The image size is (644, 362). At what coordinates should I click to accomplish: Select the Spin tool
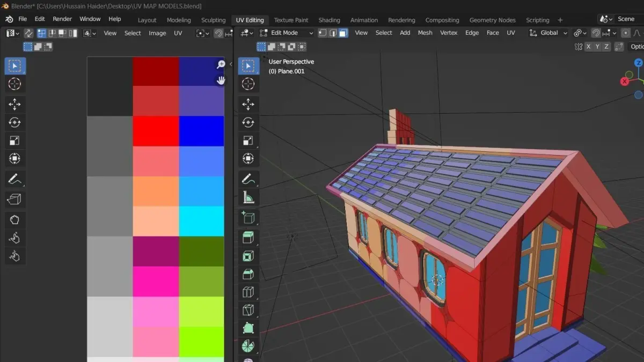pyautogui.click(x=248, y=346)
